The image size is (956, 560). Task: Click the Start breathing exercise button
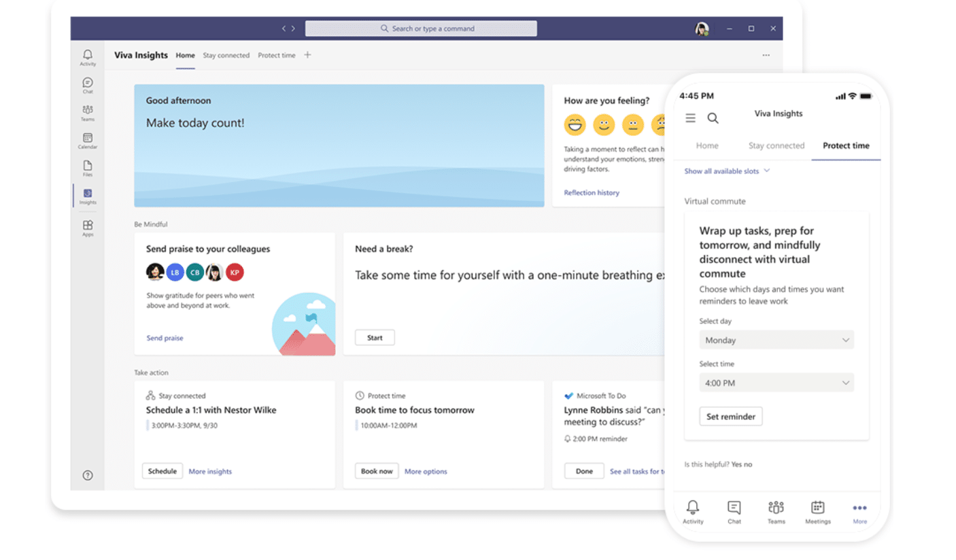[375, 338]
